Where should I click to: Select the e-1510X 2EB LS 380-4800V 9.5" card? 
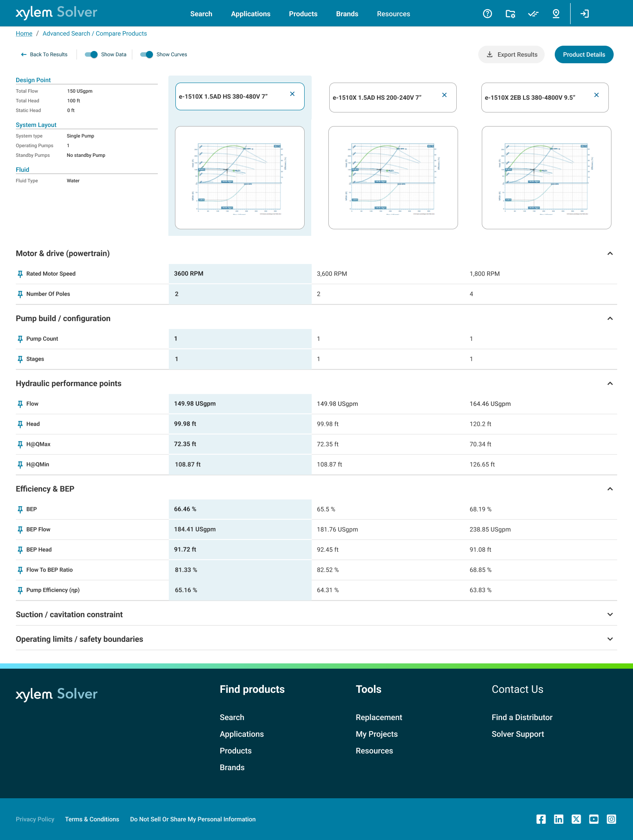[545, 98]
